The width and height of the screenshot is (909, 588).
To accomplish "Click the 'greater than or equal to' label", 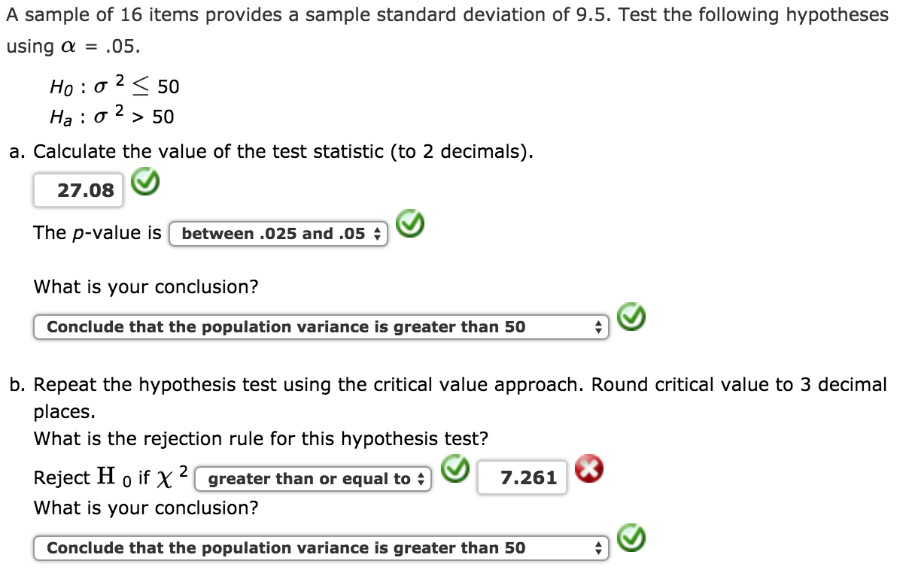I will click(x=305, y=479).
